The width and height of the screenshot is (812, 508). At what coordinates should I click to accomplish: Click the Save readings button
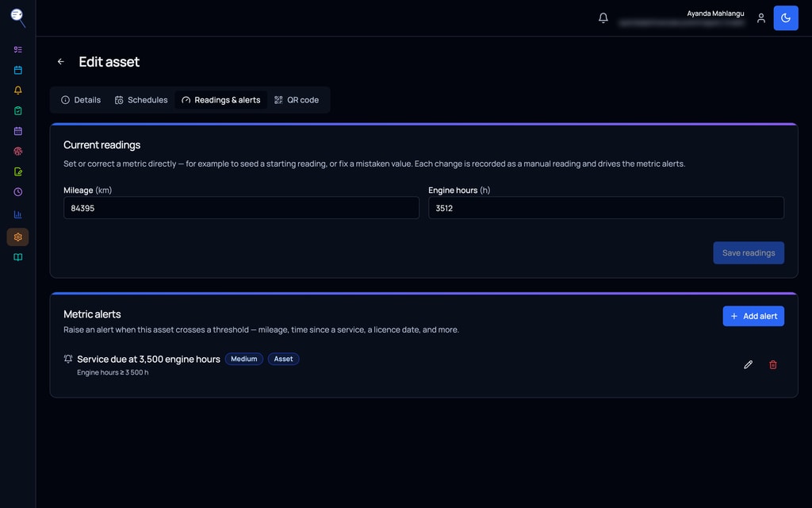pyautogui.click(x=749, y=253)
